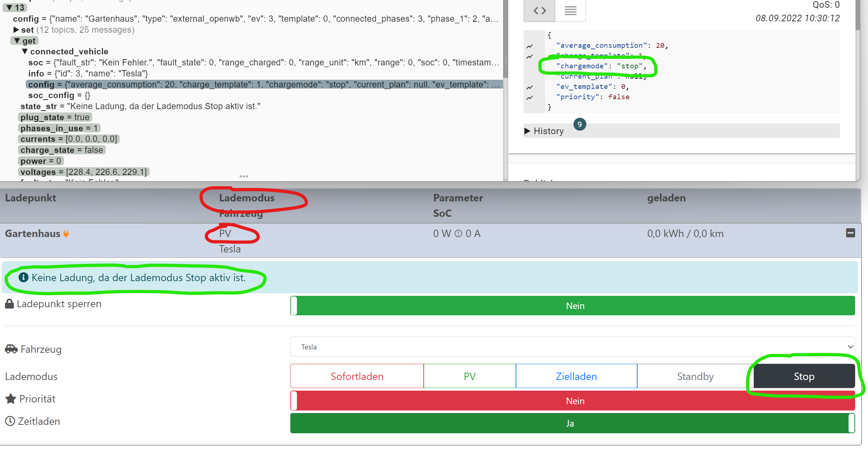Click chart icon beside priority value
The image size is (868, 452).
(530, 97)
